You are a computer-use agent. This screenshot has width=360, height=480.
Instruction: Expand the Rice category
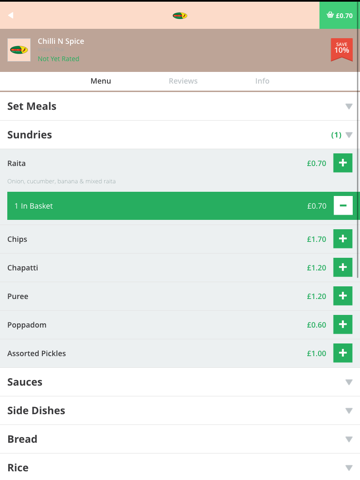[x=180, y=467]
